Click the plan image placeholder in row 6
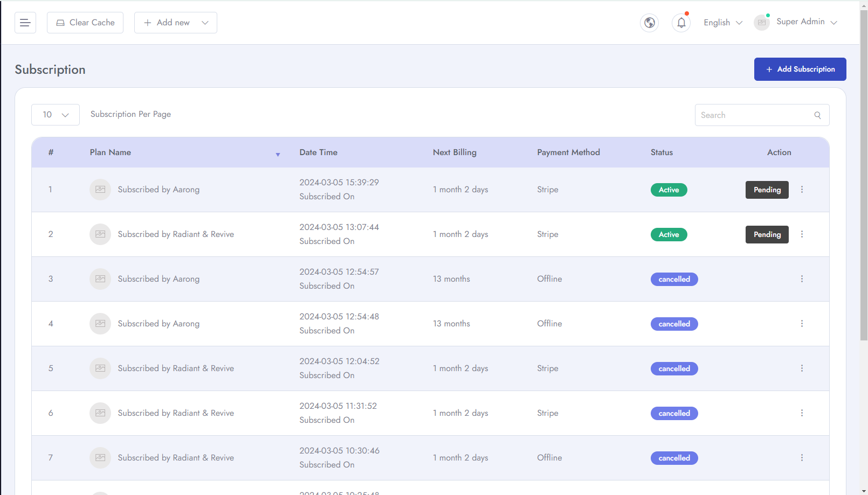 coord(100,413)
